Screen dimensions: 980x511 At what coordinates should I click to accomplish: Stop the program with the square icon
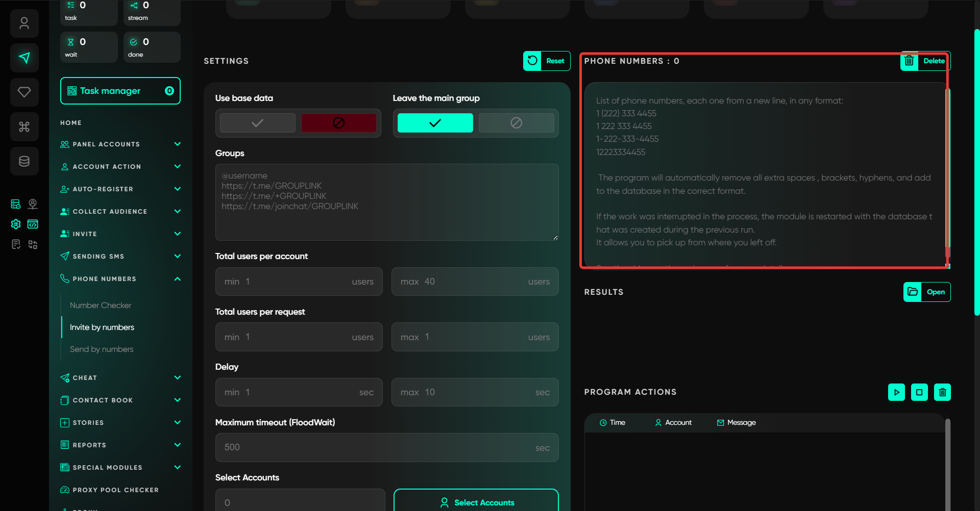(x=919, y=392)
